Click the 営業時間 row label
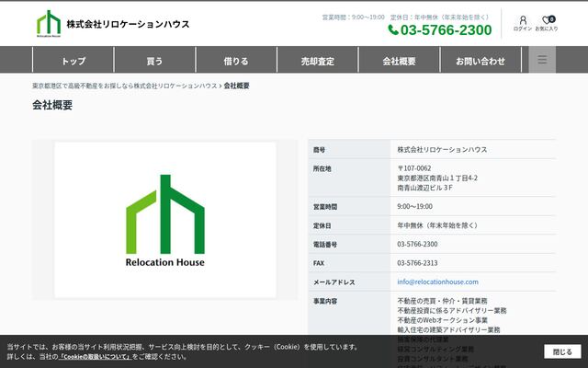The height and width of the screenshot is (368, 588). 325,207
